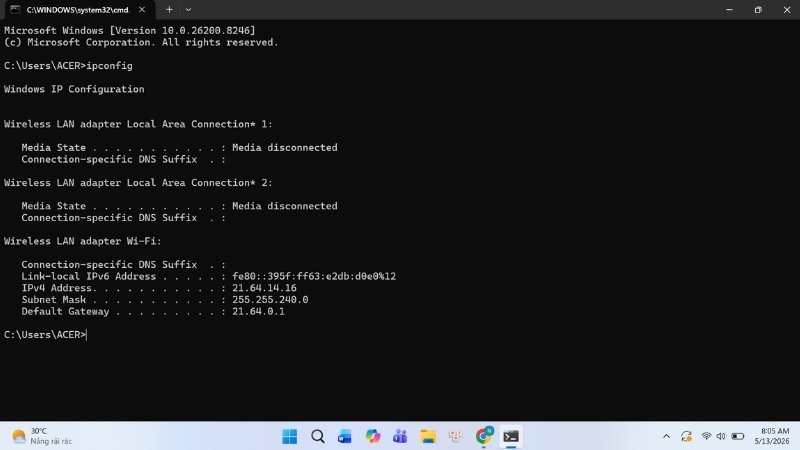Open the weather widget showing 30°C
800x450 pixels.
pos(42,436)
